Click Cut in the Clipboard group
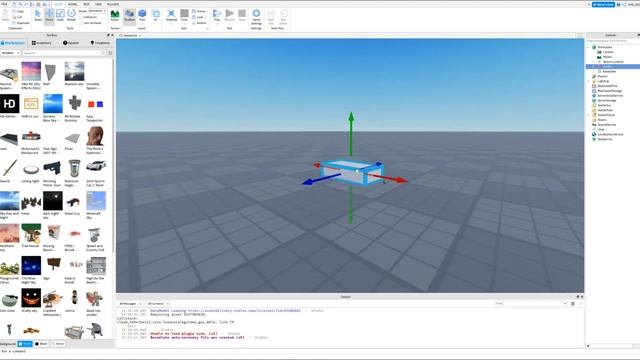640x360 pixels. coord(18,17)
